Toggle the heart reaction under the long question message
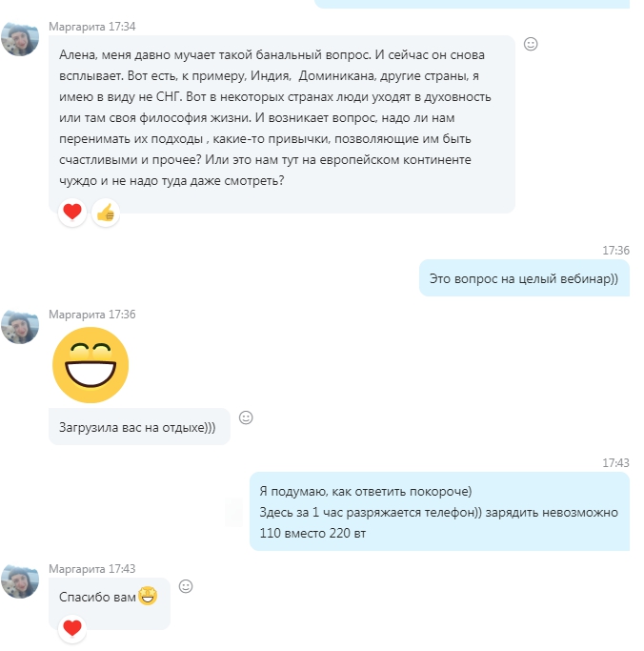 [x=72, y=213]
